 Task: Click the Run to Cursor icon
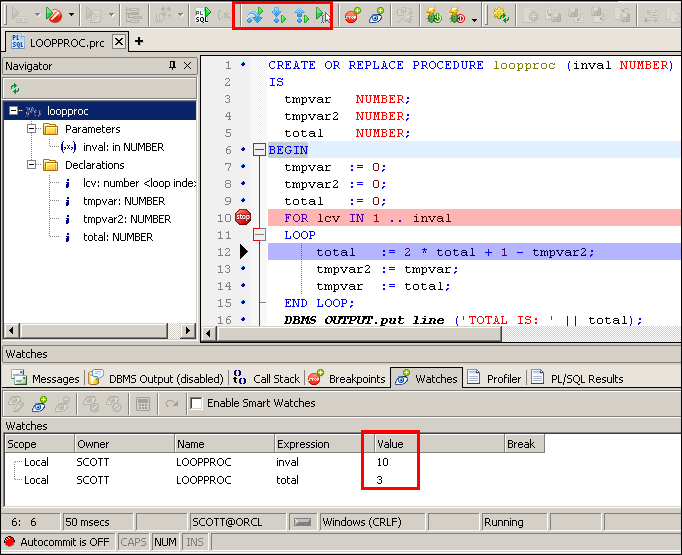[x=321, y=15]
